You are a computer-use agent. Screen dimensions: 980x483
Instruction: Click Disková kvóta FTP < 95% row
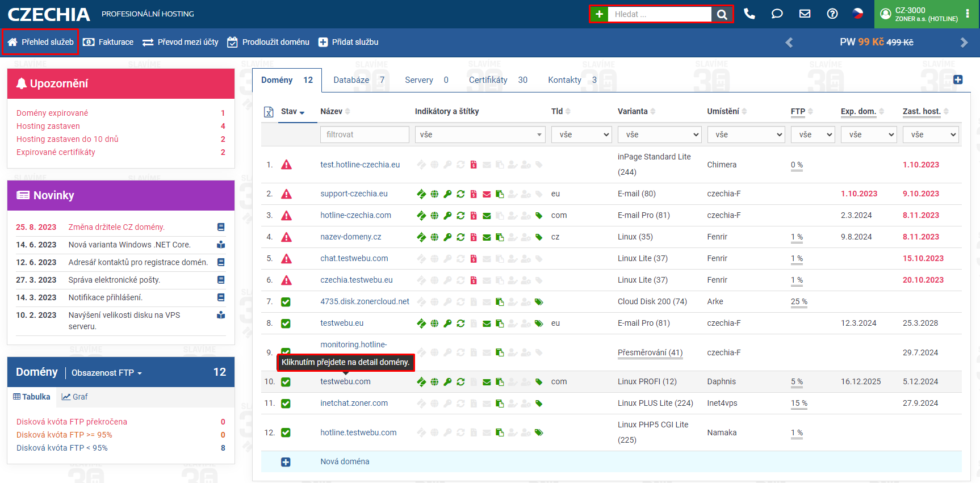click(x=121, y=448)
